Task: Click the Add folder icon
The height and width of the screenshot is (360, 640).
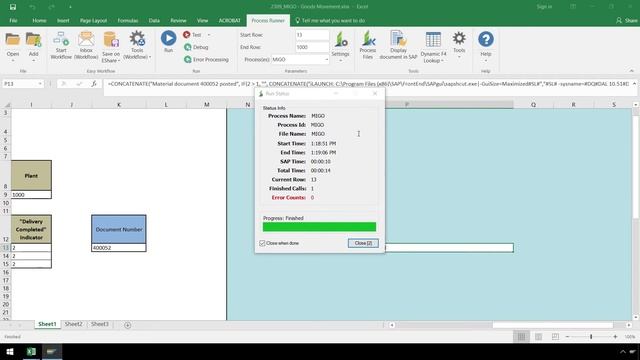Action: (33, 40)
